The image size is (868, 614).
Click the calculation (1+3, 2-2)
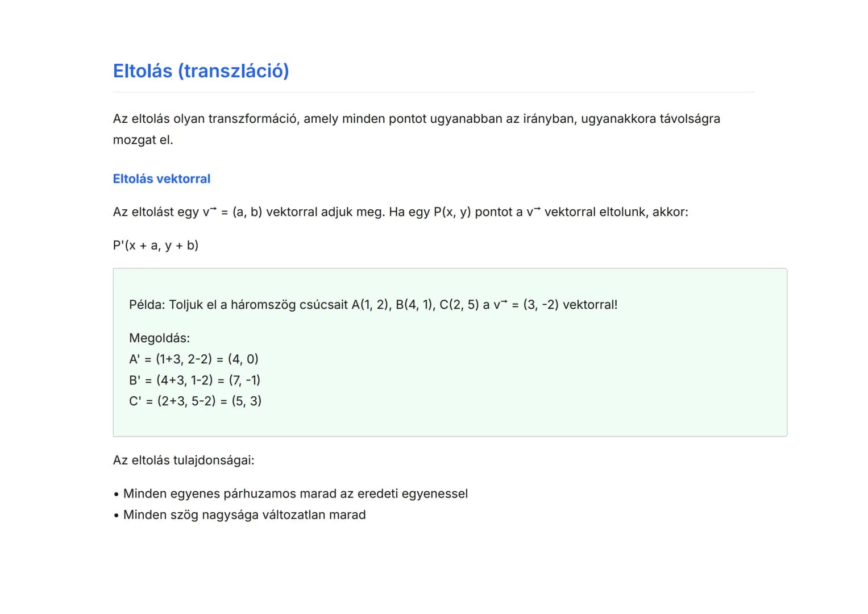click(184, 359)
